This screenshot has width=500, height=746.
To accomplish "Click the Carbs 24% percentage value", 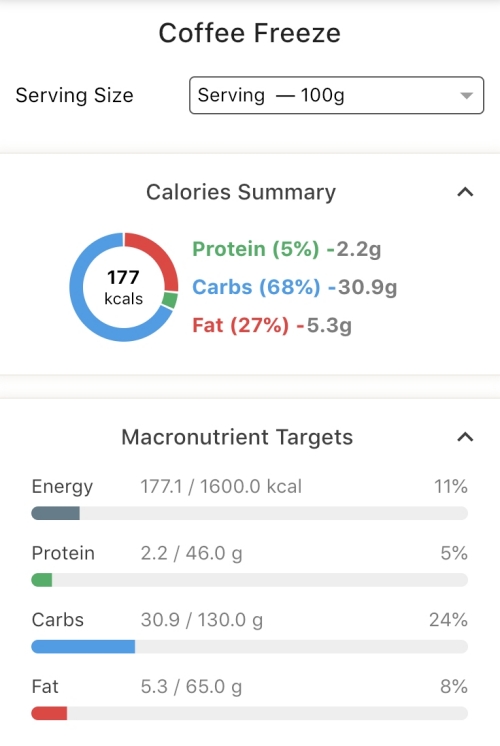I will [x=448, y=619].
